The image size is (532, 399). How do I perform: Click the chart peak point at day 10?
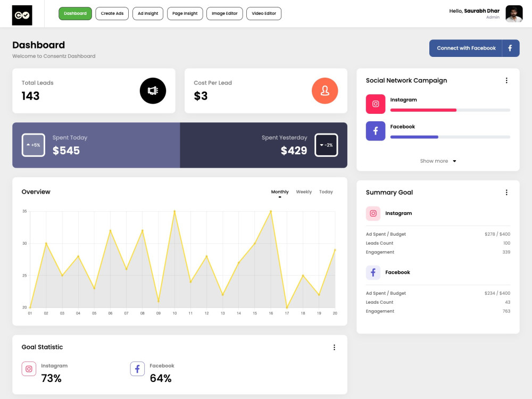coord(174,211)
